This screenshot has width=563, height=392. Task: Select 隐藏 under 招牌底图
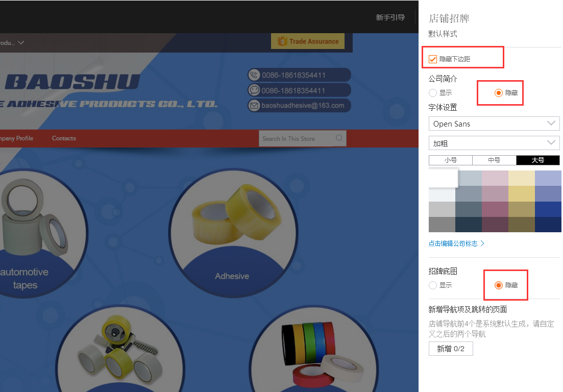[498, 285]
